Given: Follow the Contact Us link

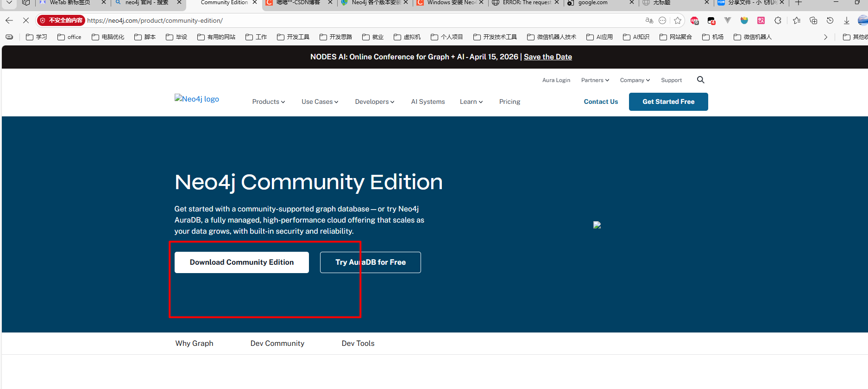Looking at the screenshot, I should click(x=601, y=102).
